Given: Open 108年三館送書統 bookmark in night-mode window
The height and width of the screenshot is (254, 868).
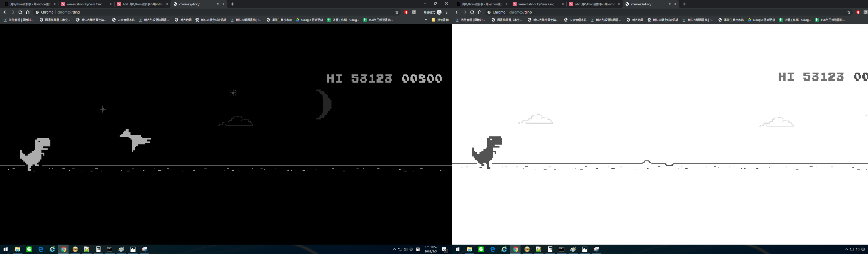Looking at the screenshot, I should [x=378, y=20].
